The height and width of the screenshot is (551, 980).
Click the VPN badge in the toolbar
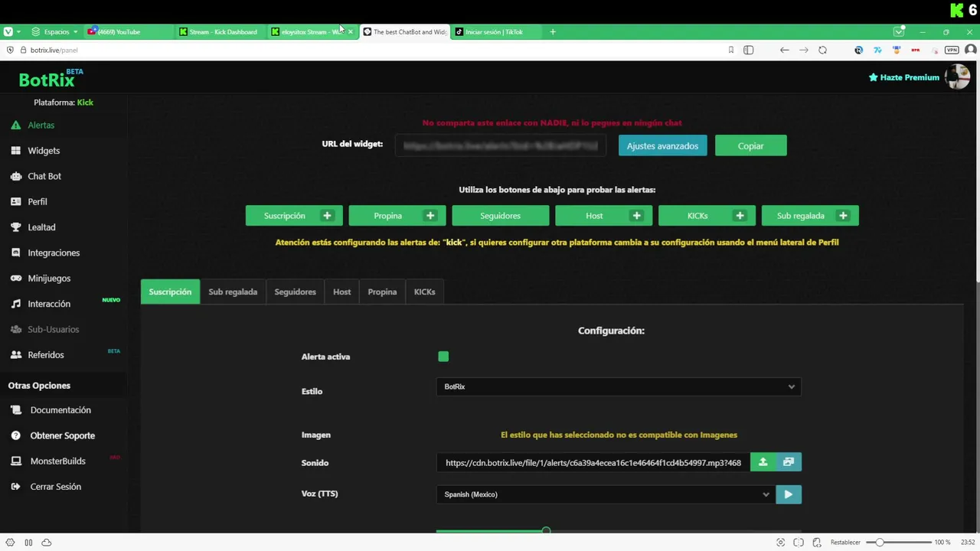[952, 50]
